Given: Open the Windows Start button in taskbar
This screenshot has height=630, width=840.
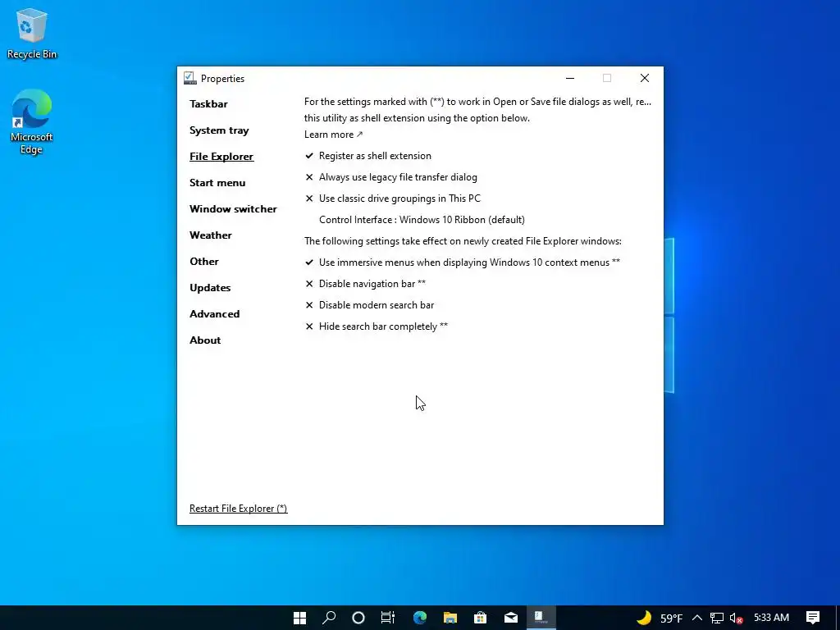Looking at the screenshot, I should tap(300, 618).
